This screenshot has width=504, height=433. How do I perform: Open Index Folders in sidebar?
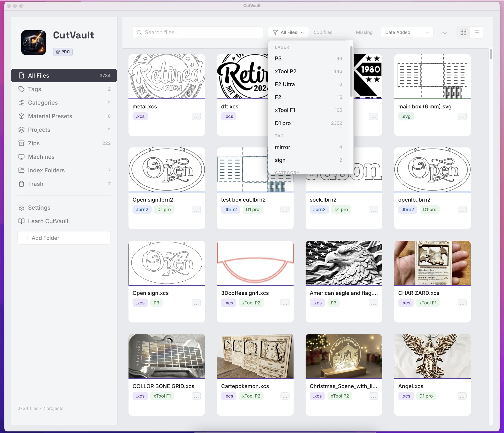tap(64, 170)
